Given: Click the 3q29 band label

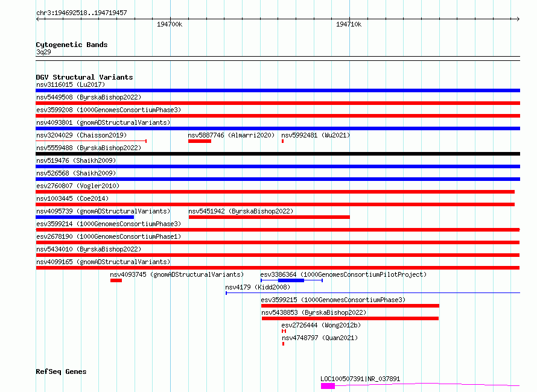Looking at the screenshot, I should point(43,52).
